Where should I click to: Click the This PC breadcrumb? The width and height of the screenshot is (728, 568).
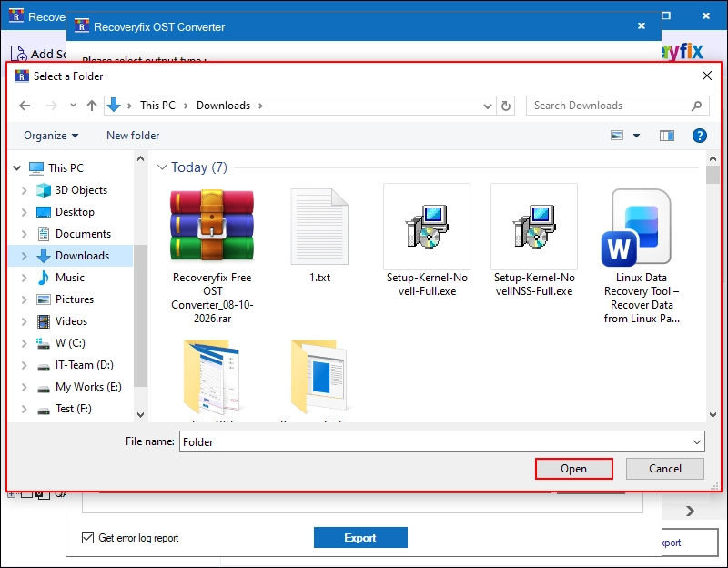click(157, 106)
